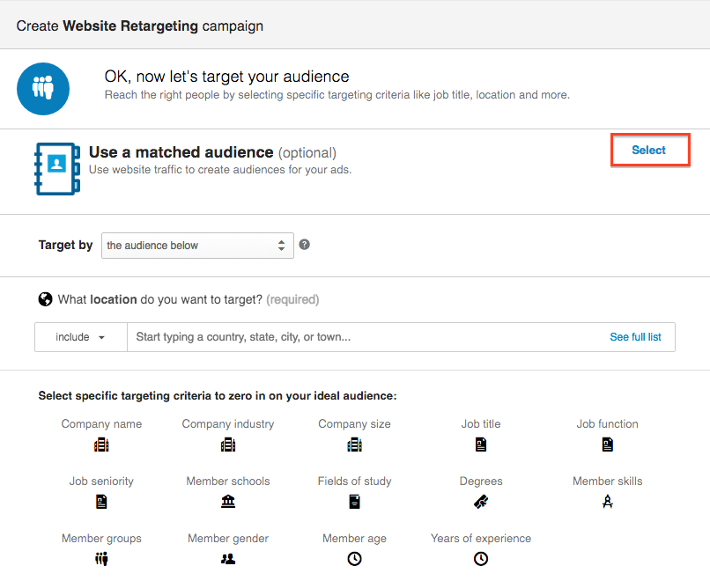
Task: Choose the Member age clock icon
Action: (x=354, y=559)
